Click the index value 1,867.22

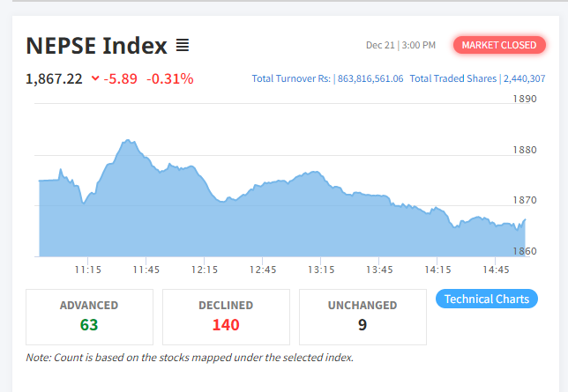[55, 79]
